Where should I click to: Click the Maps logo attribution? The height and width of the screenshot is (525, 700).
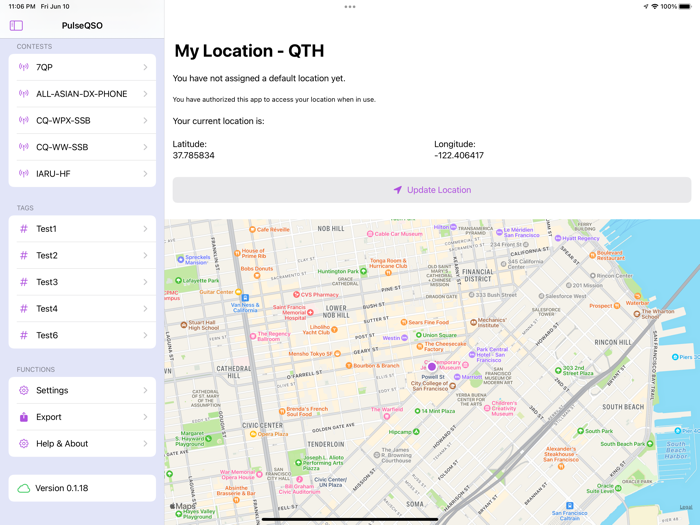[x=183, y=506]
